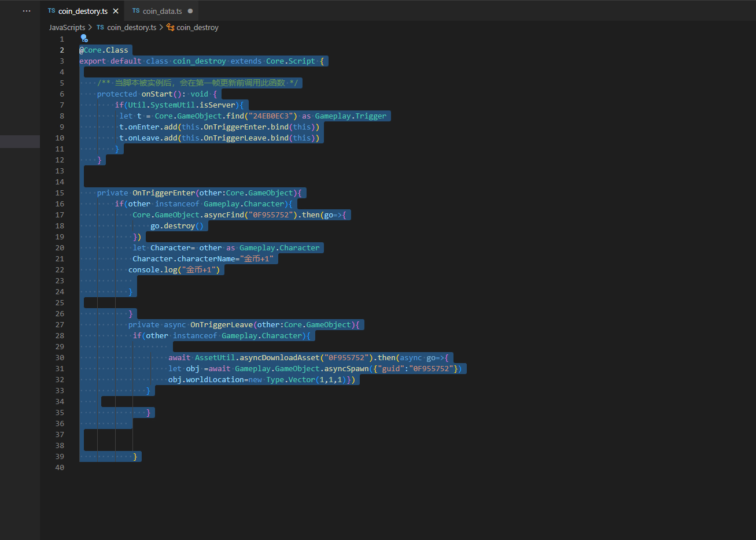
Task: Click 'worldLocation' on line 32
Action: pyautogui.click(x=215, y=379)
